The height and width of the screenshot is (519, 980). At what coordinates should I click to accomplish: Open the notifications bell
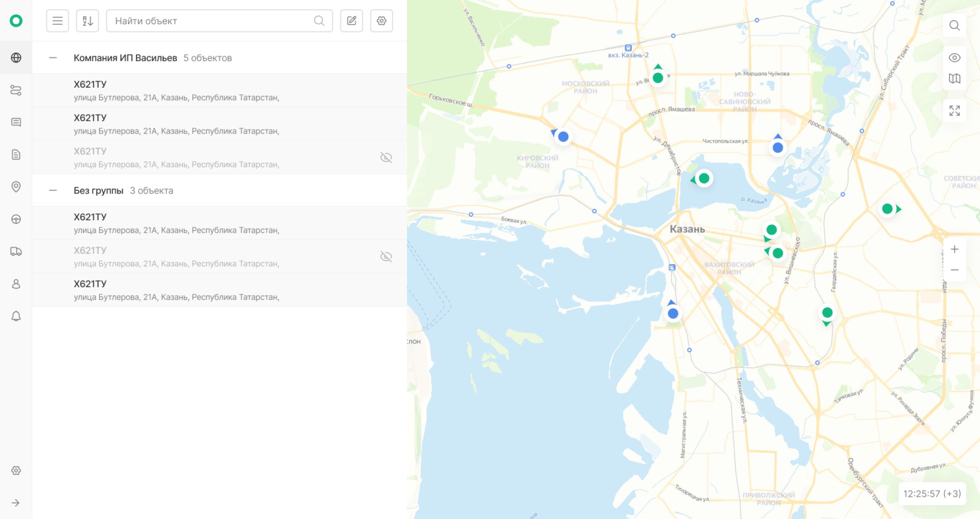click(x=16, y=316)
